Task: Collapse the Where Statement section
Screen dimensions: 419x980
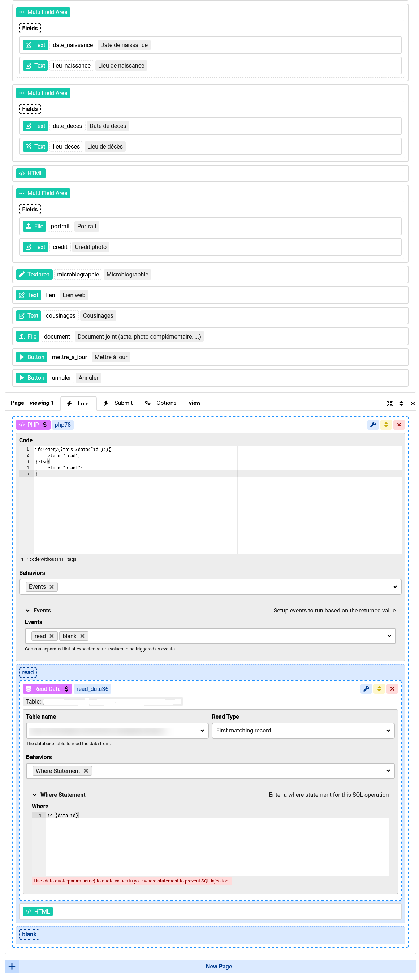Action: 35,795
